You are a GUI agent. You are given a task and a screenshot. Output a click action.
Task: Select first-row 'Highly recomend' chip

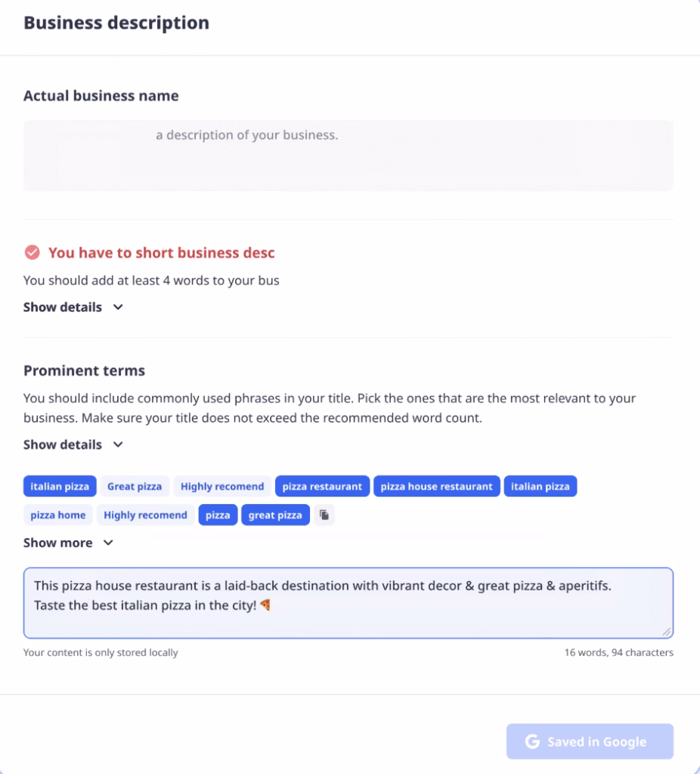click(222, 486)
